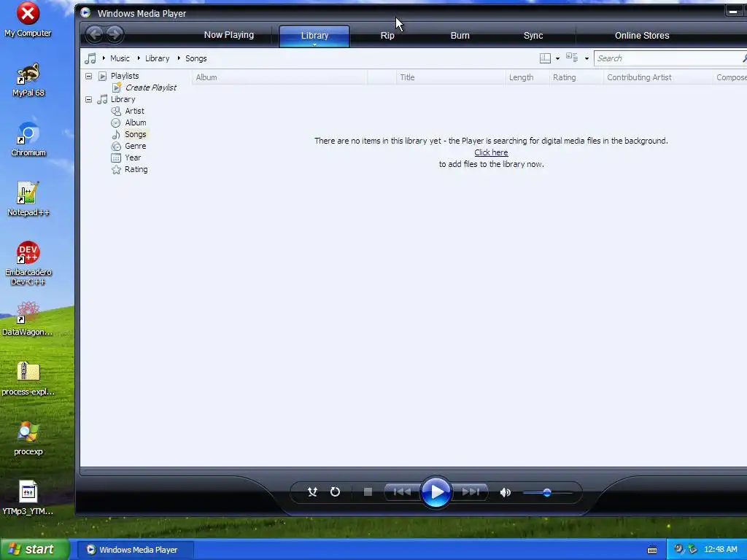The height and width of the screenshot is (560, 747).
Task: Select the Chromium desktop icon
Action: [28, 139]
